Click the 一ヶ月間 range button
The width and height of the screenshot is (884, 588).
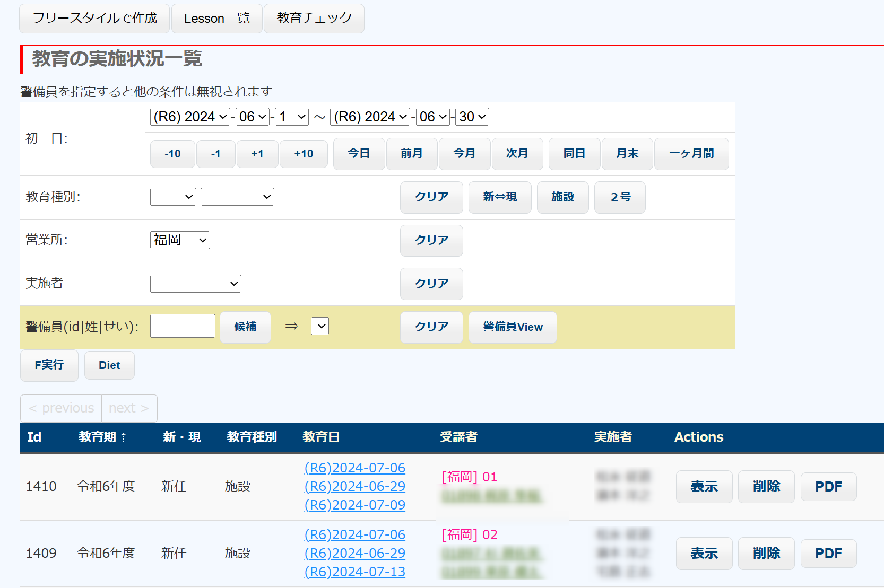pos(691,154)
